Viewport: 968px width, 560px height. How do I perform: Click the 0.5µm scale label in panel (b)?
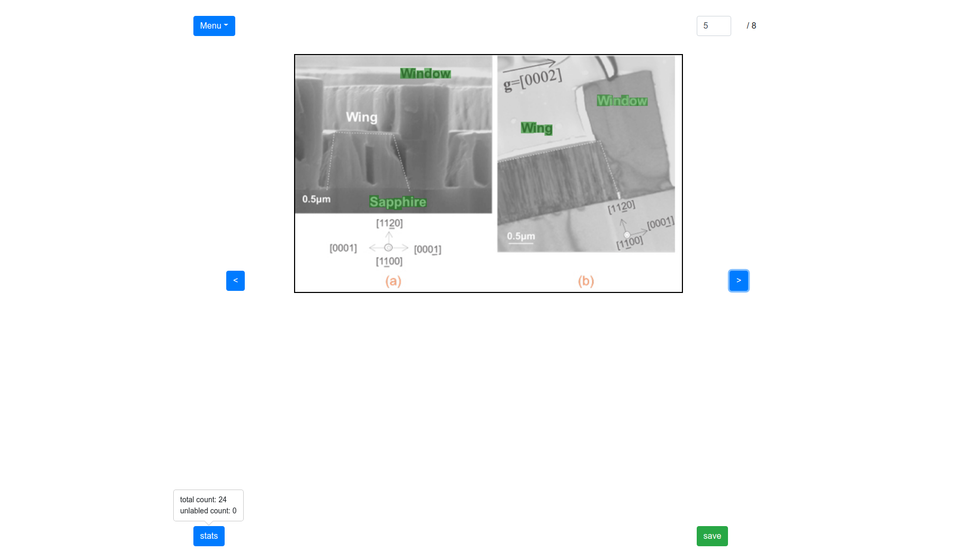[x=521, y=236]
